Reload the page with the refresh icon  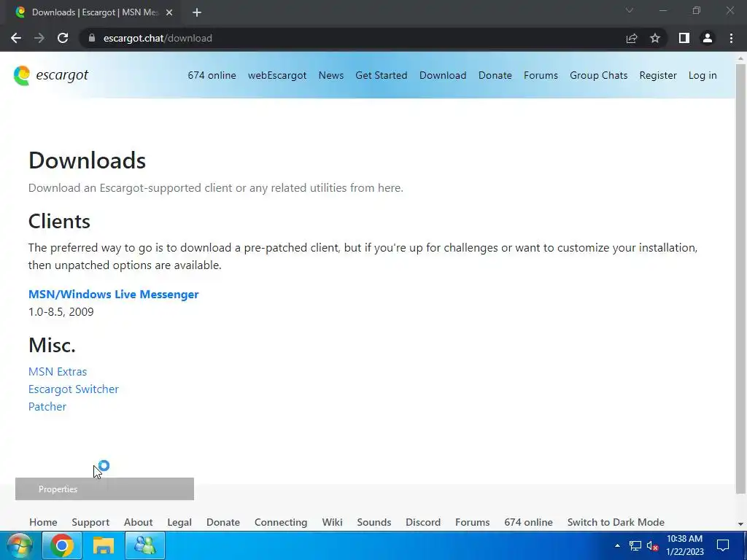point(63,38)
